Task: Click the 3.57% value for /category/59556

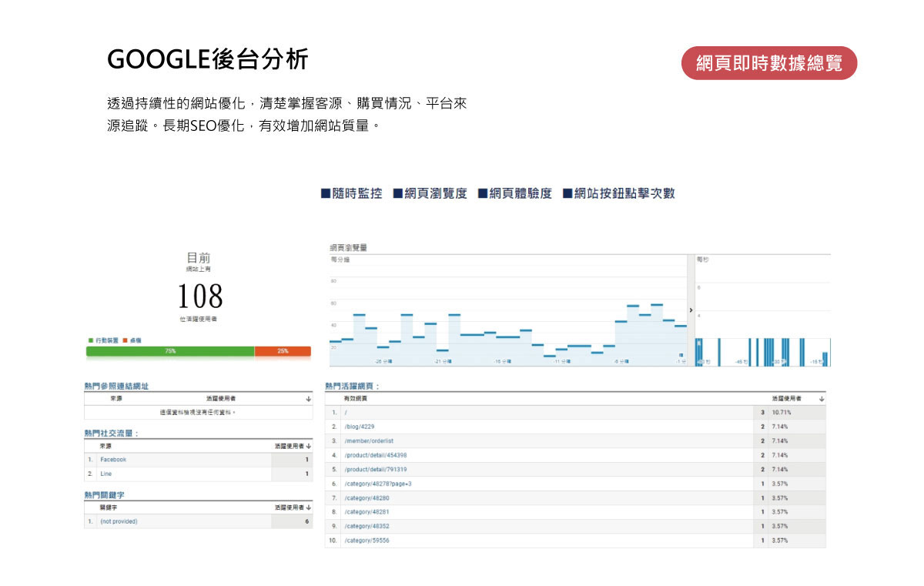Action: (x=780, y=541)
